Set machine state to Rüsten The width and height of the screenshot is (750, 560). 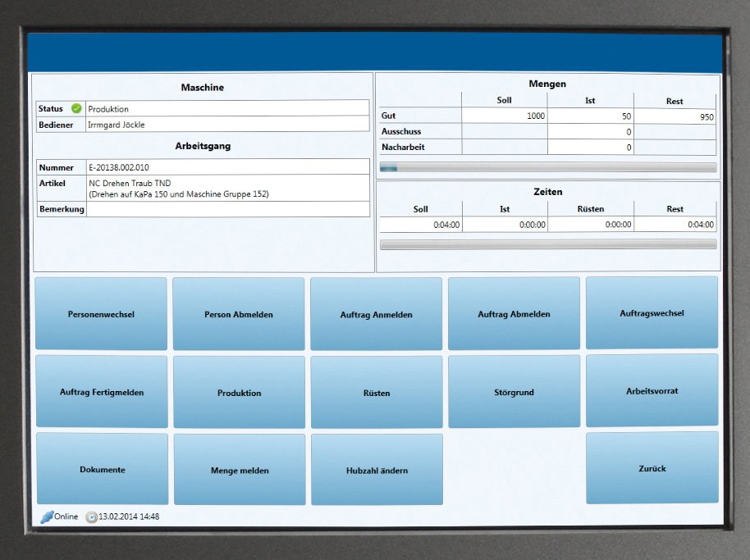[377, 392]
